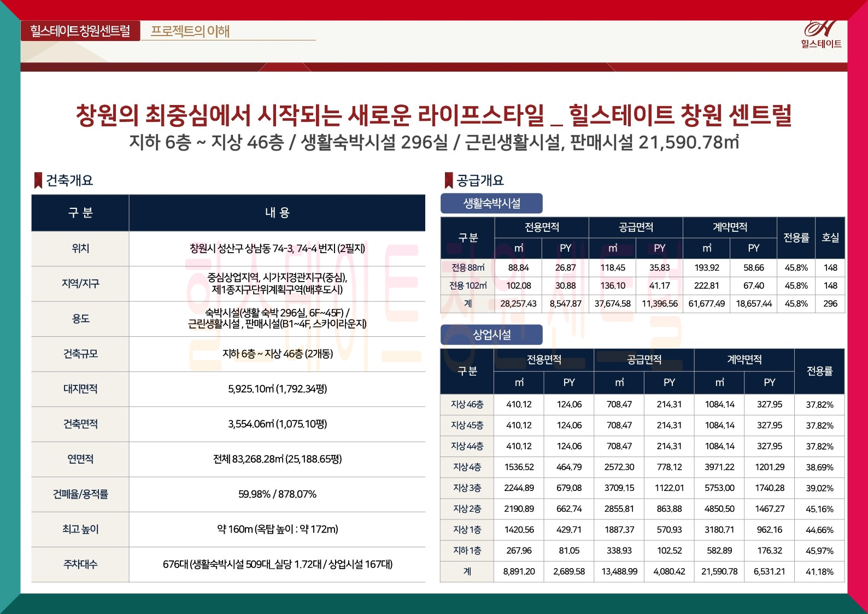Screen dimensions: 868x614
Task: Click the total 61,677.49 contract area cell
Action: [x=706, y=303]
